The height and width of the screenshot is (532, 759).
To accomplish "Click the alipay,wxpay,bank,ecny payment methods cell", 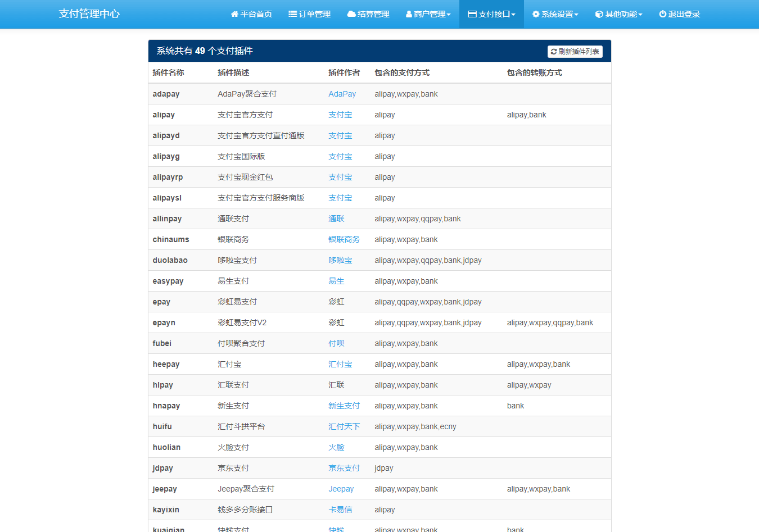I will (x=436, y=426).
